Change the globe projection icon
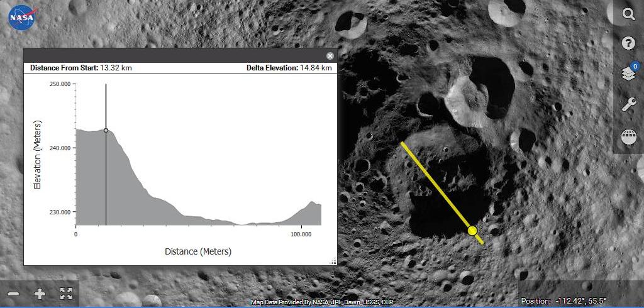 pyautogui.click(x=629, y=137)
